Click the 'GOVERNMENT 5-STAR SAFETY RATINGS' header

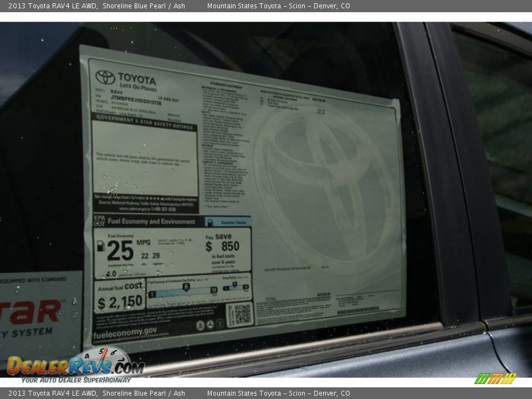[145, 122]
